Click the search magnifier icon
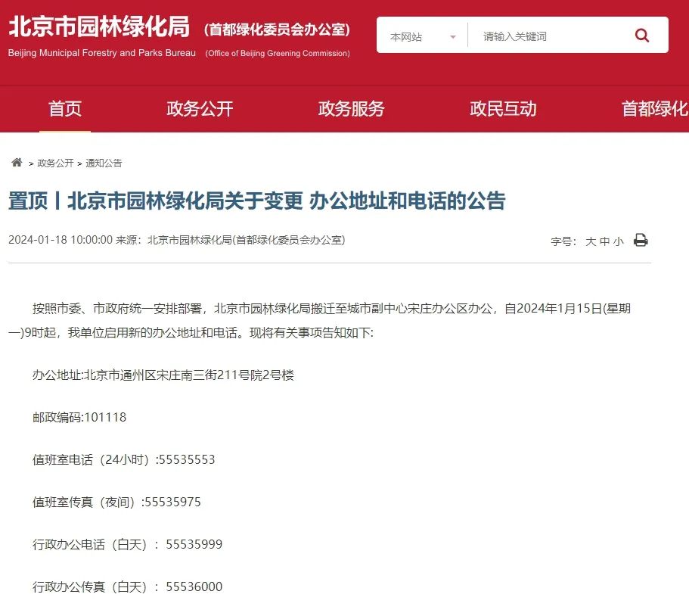This screenshot has width=689, height=616. click(642, 35)
